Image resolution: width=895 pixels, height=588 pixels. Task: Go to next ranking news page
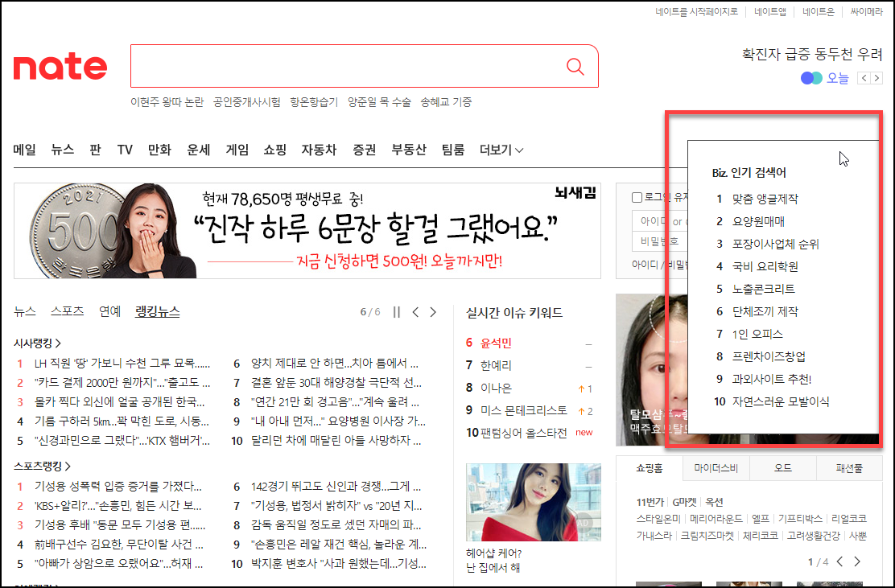click(x=433, y=312)
